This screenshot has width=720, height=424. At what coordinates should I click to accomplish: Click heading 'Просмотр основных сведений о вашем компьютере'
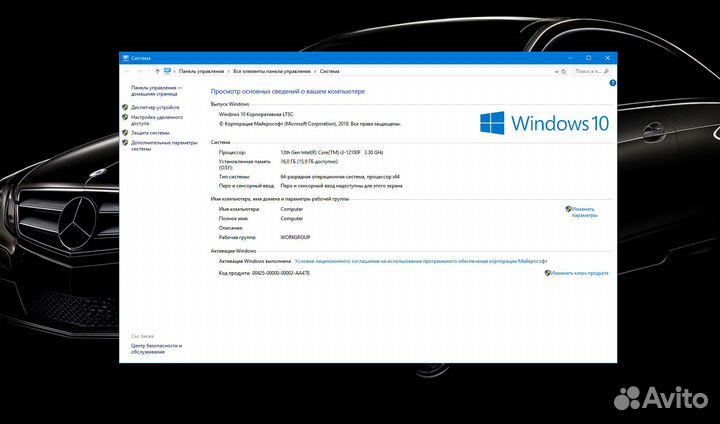pyautogui.click(x=287, y=91)
